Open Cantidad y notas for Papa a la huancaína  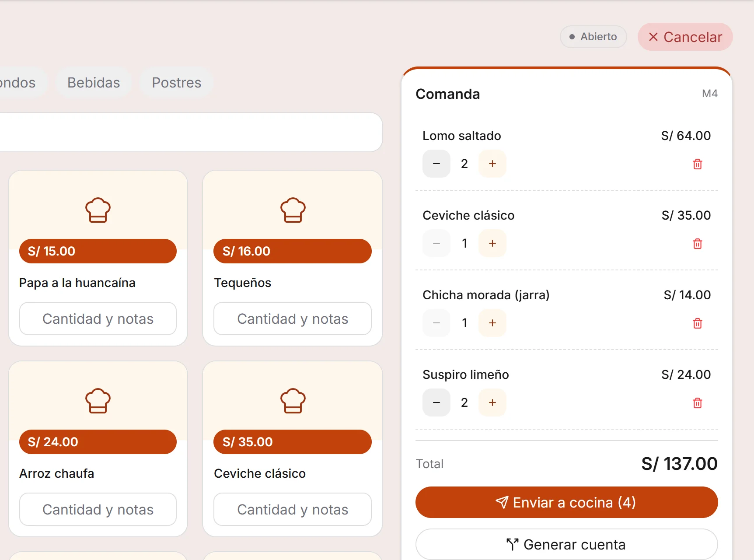pyautogui.click(x=98, y=318)
